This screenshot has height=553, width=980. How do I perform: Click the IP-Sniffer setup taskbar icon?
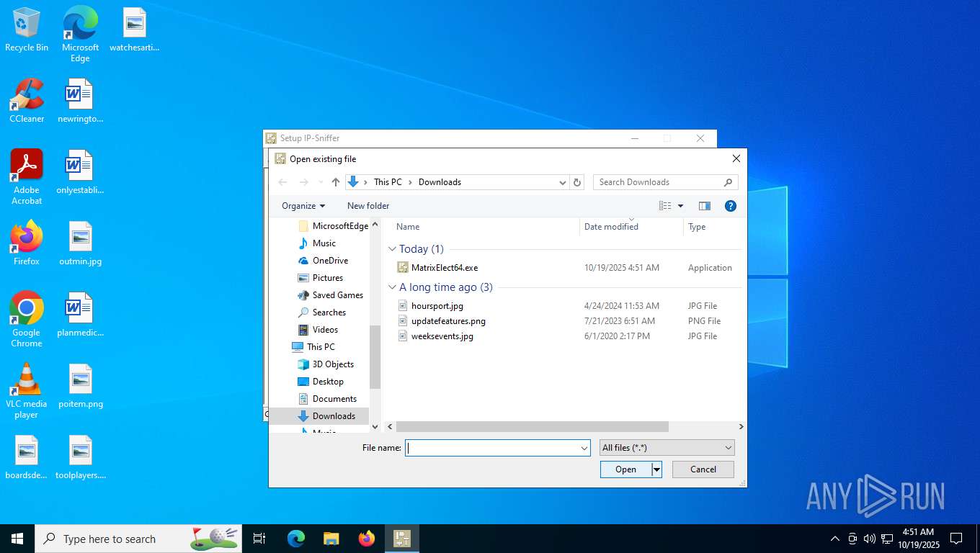click(x=402, y=539)
